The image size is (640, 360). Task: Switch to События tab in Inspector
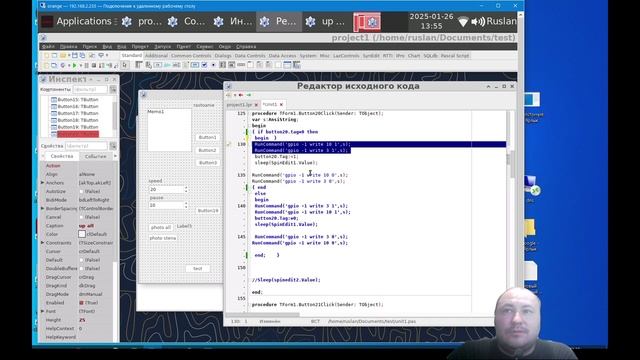(96, 156)
